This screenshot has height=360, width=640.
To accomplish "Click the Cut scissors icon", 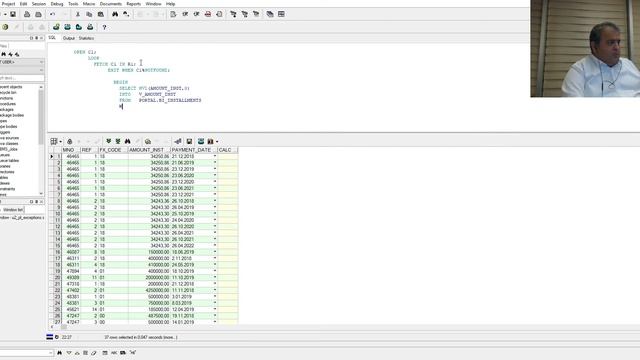I will pos(78,14).
